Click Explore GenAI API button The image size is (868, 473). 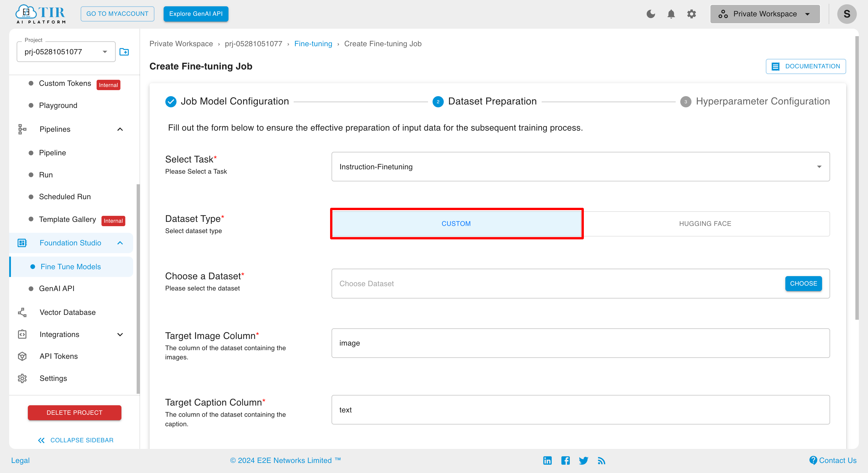(x=196, y=14)
